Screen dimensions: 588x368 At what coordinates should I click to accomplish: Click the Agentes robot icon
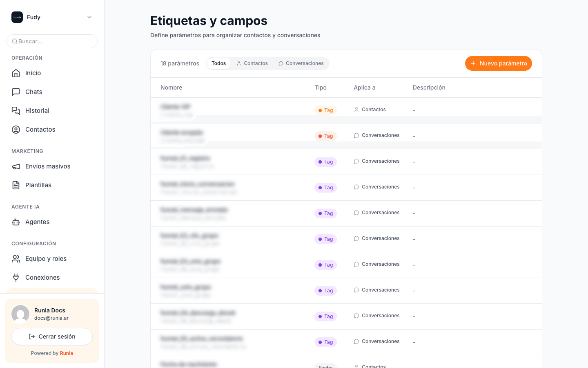point(16,222)
